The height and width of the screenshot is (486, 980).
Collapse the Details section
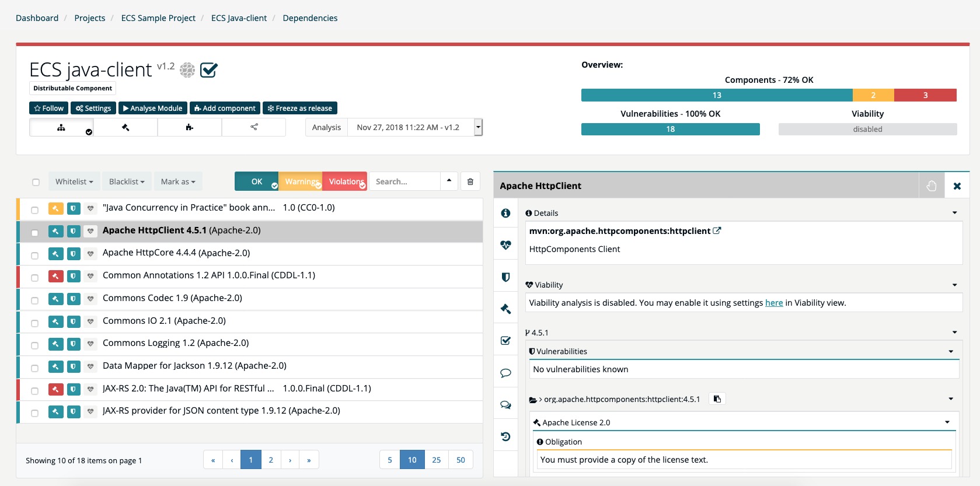click(955, 213)
